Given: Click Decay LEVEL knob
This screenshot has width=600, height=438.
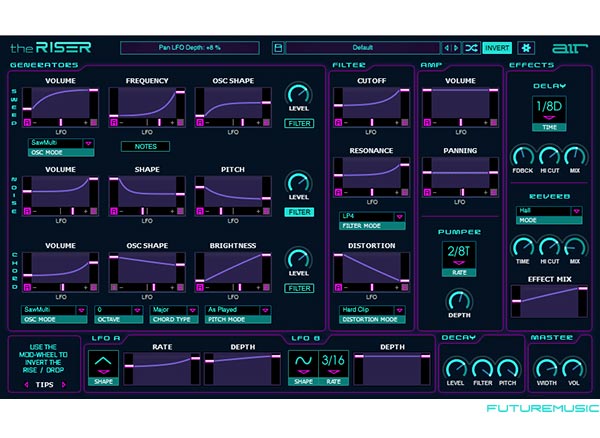Looking at the screenshot, I should coord(455,369).
